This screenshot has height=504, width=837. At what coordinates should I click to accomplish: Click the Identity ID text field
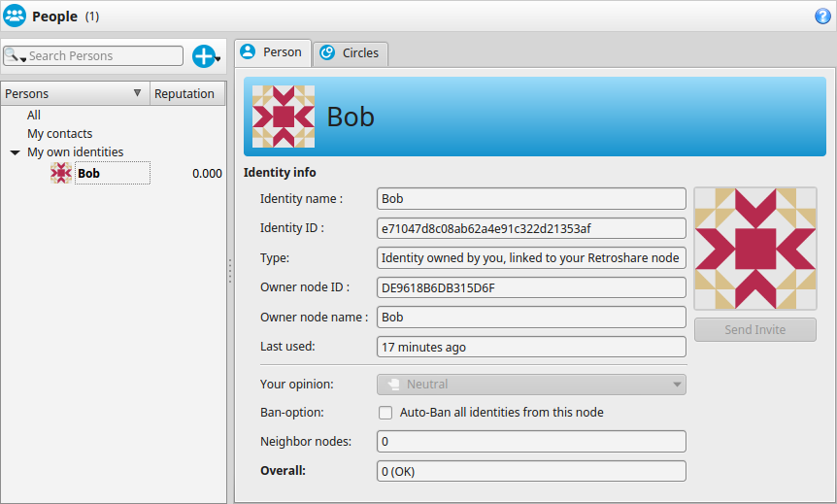point(531,228)
